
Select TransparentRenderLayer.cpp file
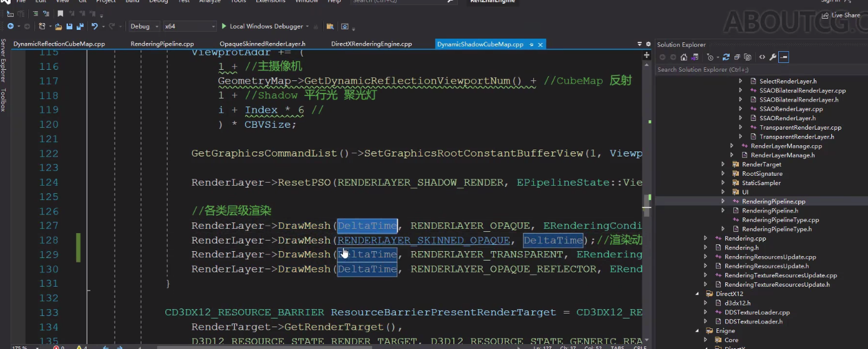(x=801, y=128)
